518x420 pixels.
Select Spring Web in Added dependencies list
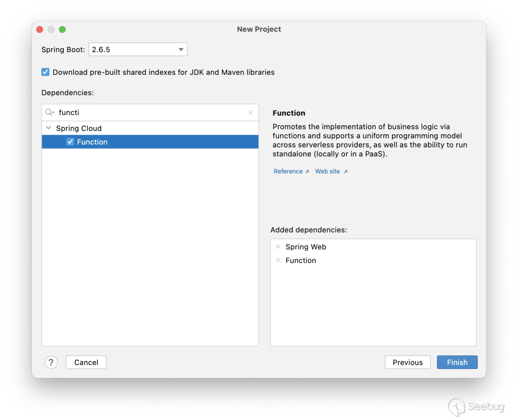(x=306, y=247)
